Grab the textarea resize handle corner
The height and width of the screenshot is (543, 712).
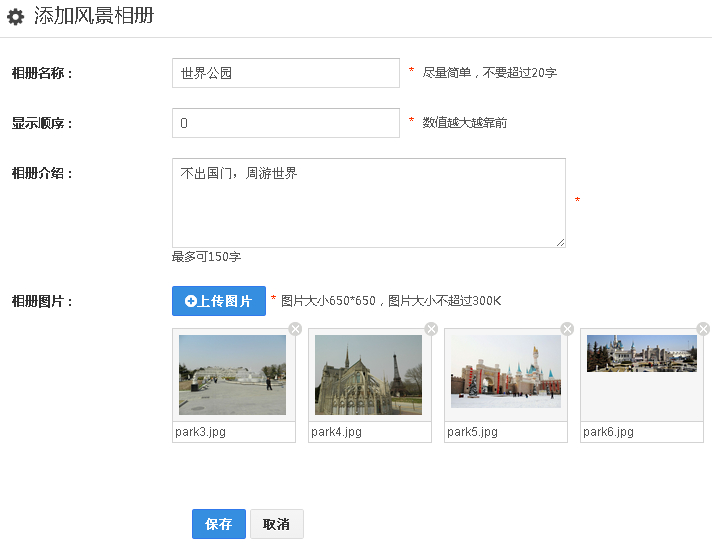coord(561,242)
